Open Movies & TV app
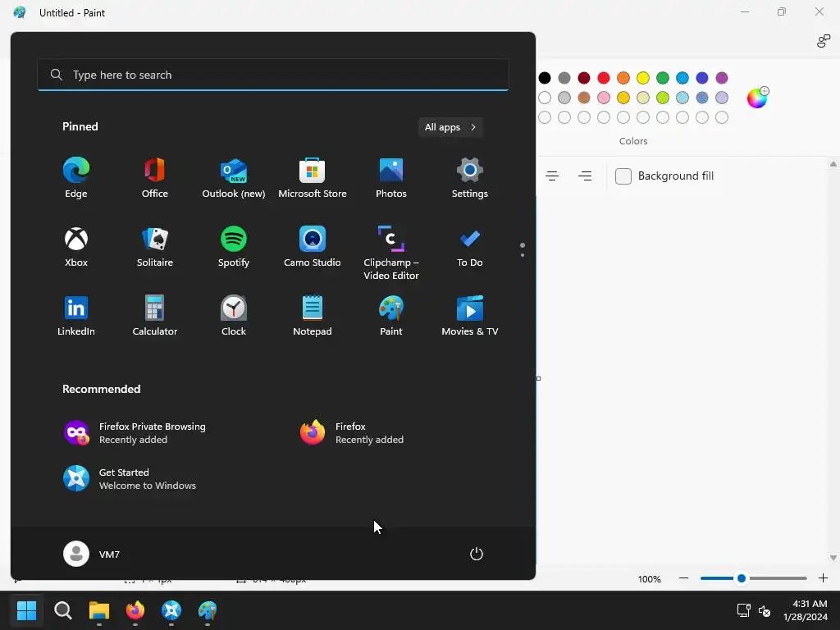The width and height of the screenshot is (840, 630). (x=470, y=316)
